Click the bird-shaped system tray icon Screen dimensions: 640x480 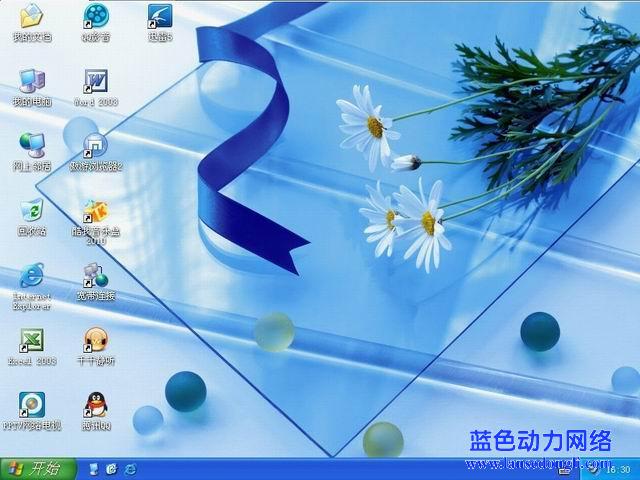click(593, 469)
